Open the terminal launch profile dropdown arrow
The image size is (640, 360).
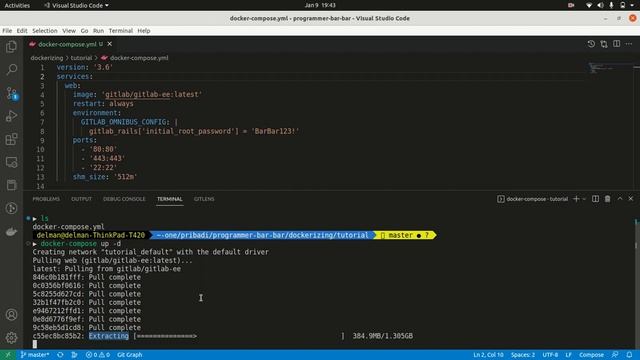tap(584, 199)
